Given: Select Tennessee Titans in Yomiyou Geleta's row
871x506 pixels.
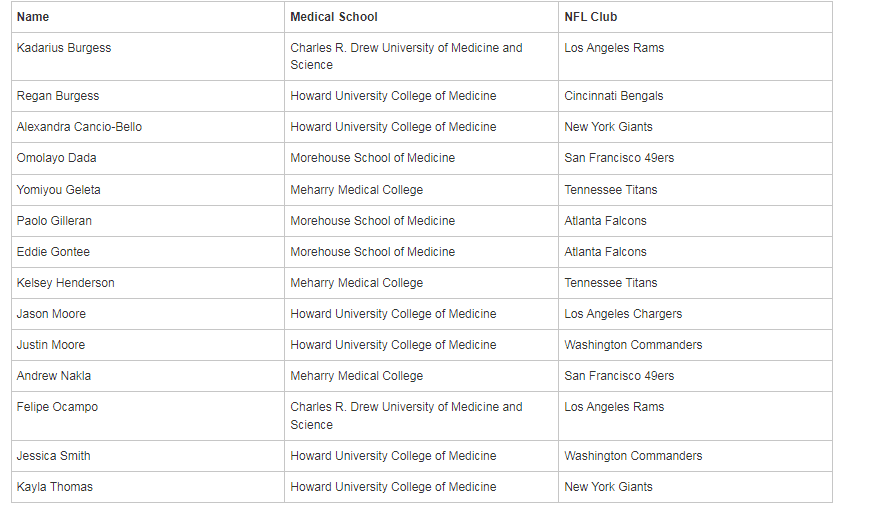Looking at the screenshot, I should (x=611, y=190).
